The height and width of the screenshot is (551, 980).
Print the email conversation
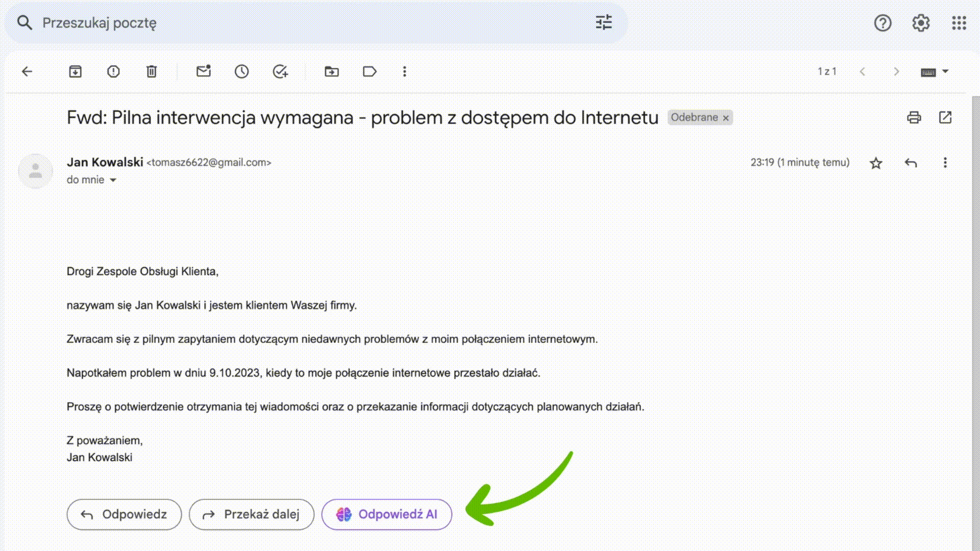914,118
